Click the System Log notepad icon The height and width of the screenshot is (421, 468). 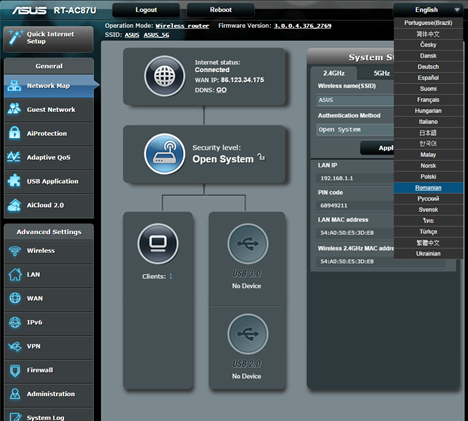pos(15,417)
